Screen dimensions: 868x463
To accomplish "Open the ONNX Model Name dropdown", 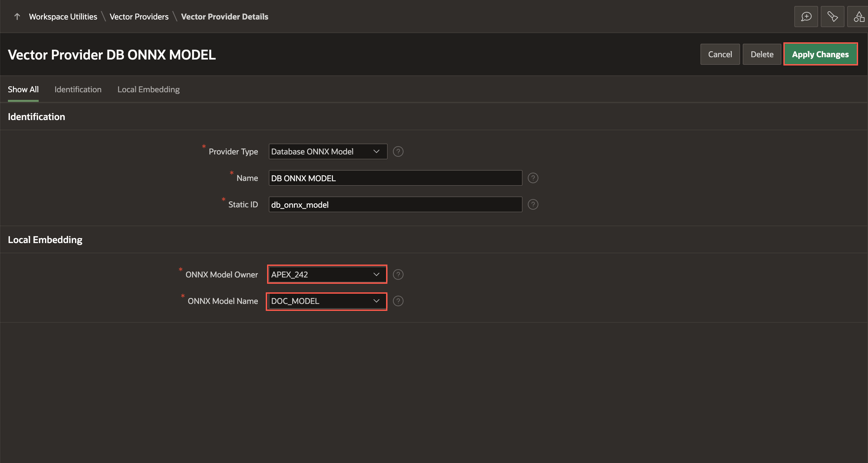I will tap(327, 301).
